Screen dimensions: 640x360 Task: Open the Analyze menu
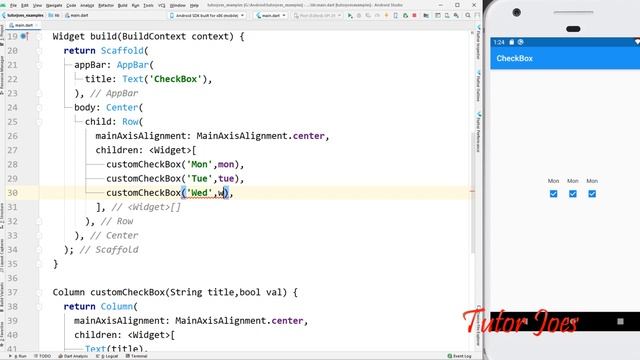coord(87,5)
